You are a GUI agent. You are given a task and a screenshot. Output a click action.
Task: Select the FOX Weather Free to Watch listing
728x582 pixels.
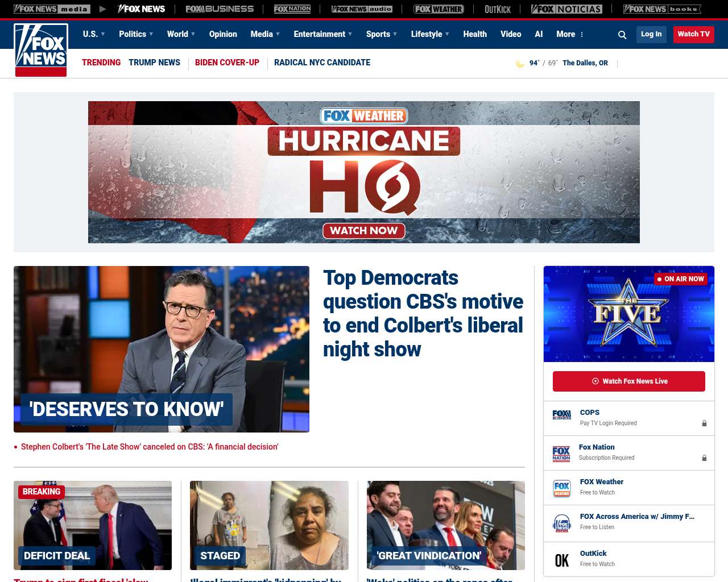629,488
